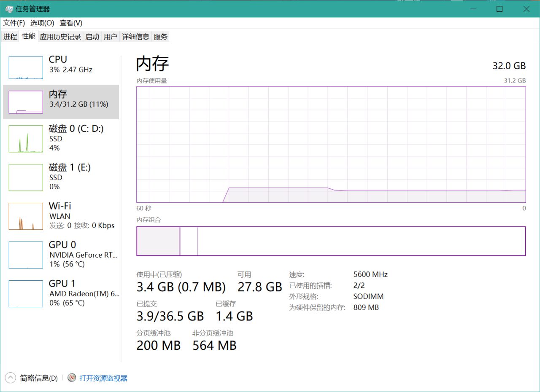Image resolution: width=540 pixels, height=392 pixels.
Task: Switch to the 服务 tab
Action: click(160, 37)
